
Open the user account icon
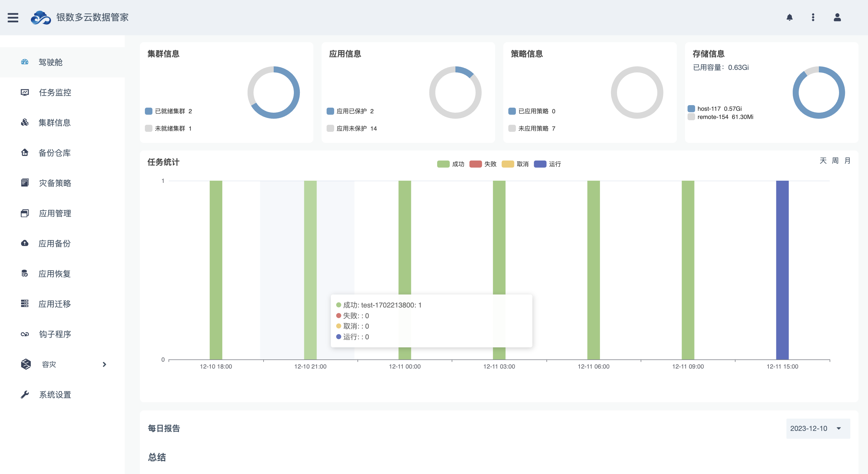coord(837,17)
